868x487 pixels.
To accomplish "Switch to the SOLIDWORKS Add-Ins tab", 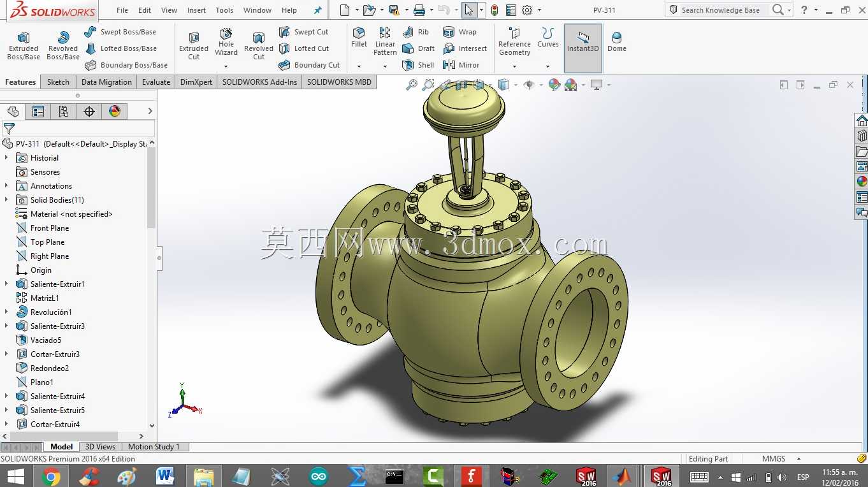I will tap(259, 82).
